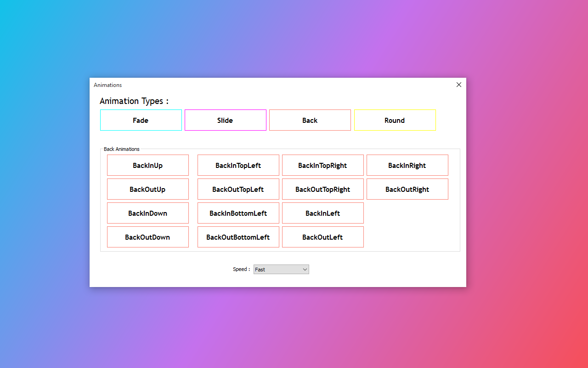Open the Speed dropdown showing Fast

tap(281, 270)
